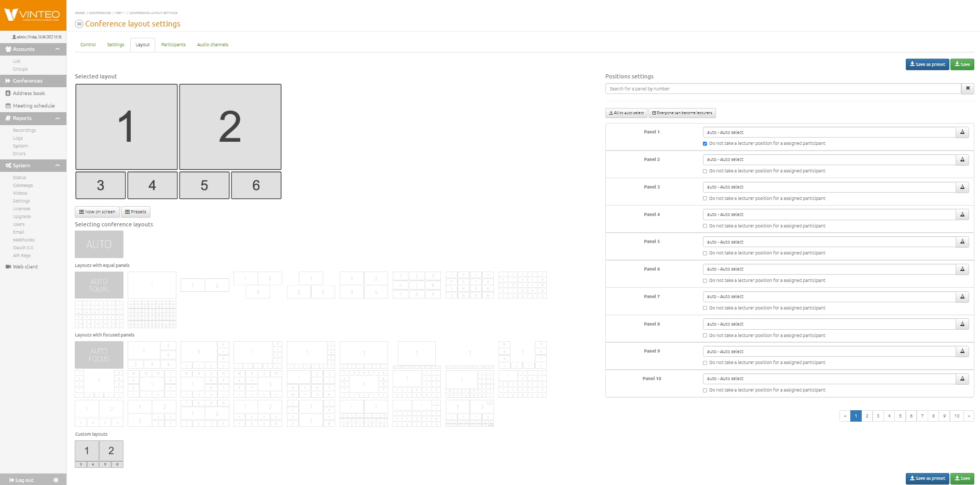Focus the Search for a panel by number field
Viewport: 980px width, 485px height.
coord(783,89)
